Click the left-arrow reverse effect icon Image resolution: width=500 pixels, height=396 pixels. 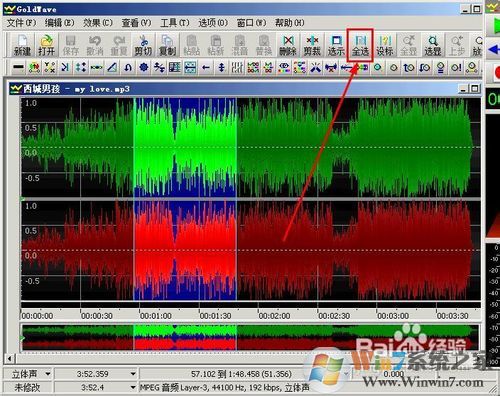pos(206,67)
